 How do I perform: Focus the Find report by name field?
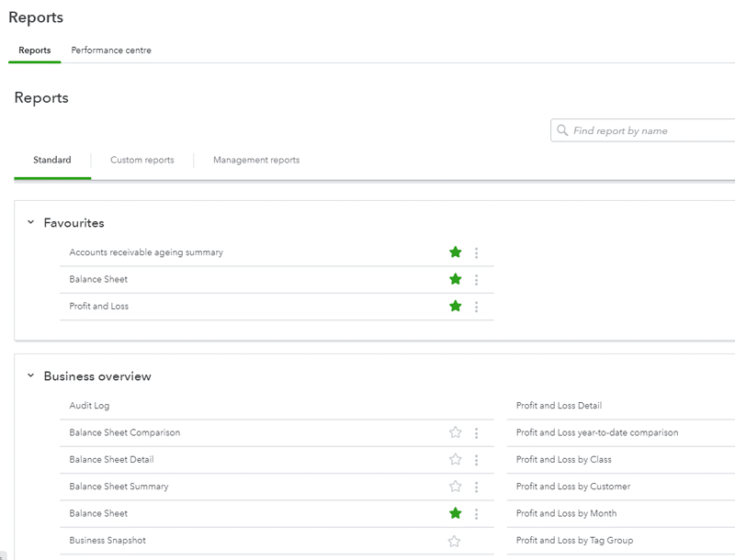pyautogui.click(x=643, y=130)
